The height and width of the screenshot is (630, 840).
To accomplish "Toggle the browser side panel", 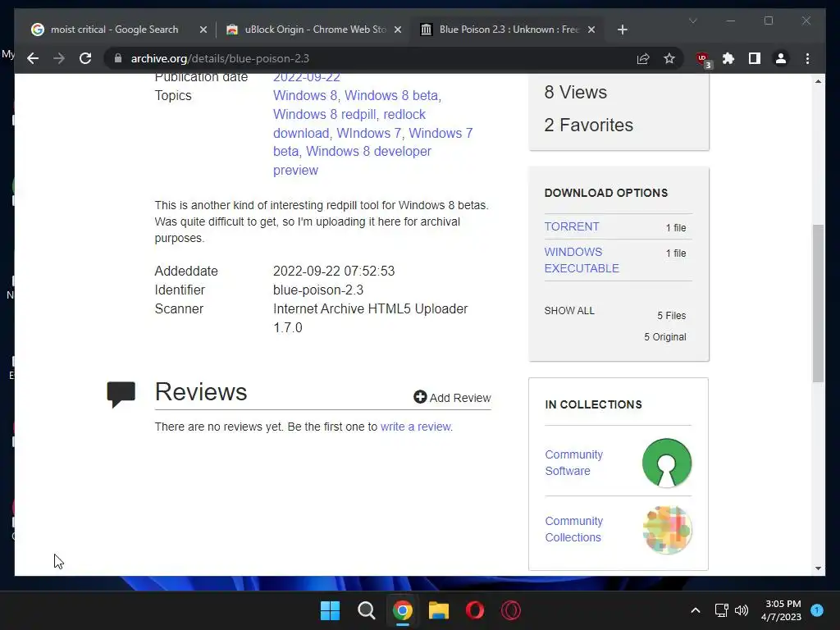I will 755,58.
